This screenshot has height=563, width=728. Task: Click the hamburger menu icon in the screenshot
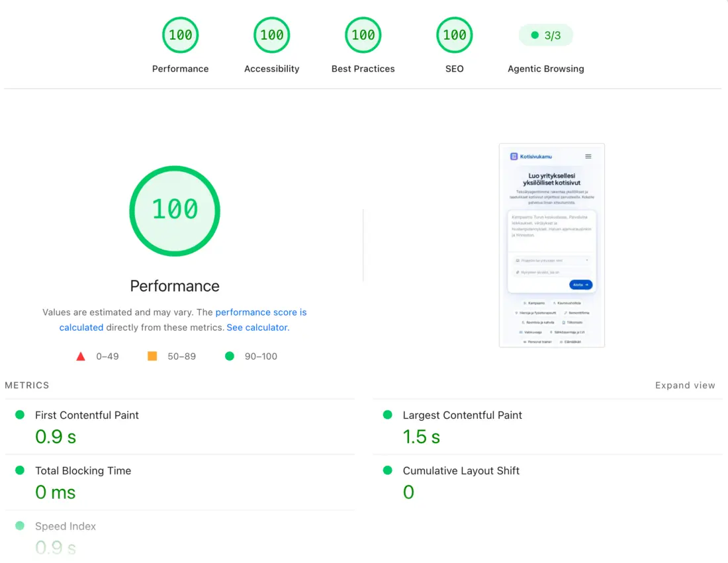588,156
